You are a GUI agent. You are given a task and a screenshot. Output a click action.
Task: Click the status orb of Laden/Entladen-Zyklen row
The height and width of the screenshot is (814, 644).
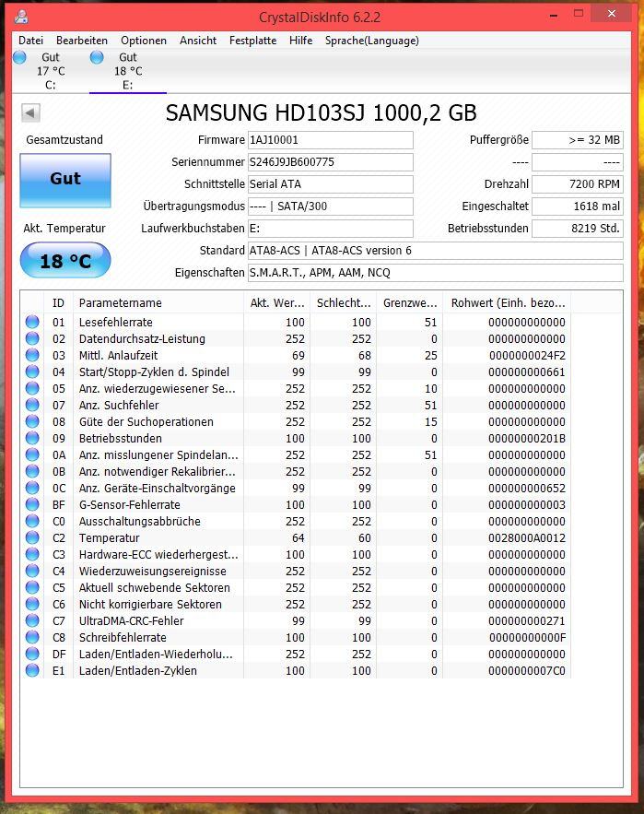pos(32,671)
